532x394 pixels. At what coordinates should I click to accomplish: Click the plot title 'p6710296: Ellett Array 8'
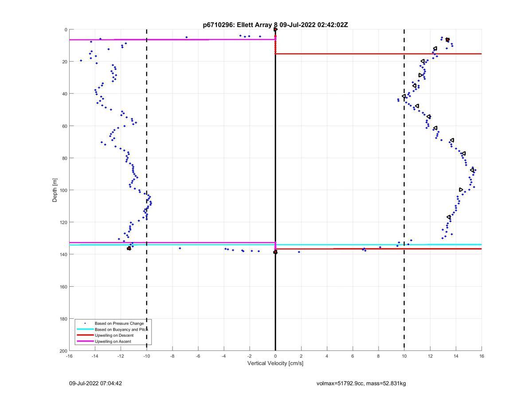click(241, 25)
